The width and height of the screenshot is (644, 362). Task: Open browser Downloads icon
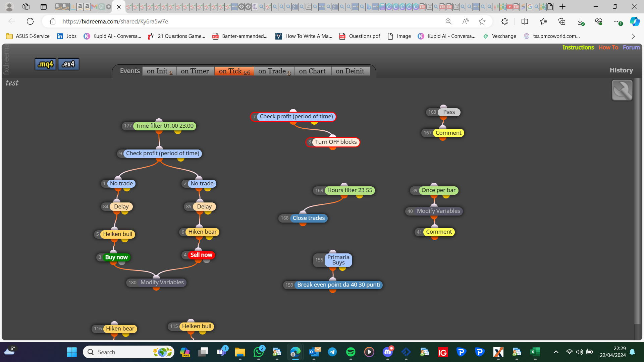[581, 21]
